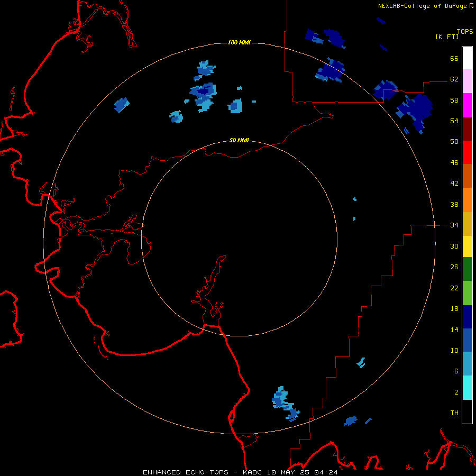
Task: Click the legend value "14"
Action: point(454,329)
